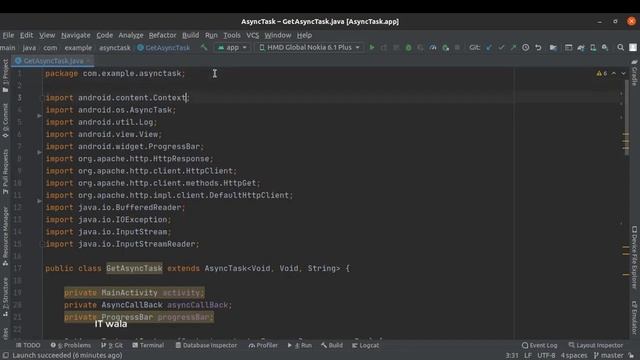Open the Gradle panel on right edge

pos(634,73)
